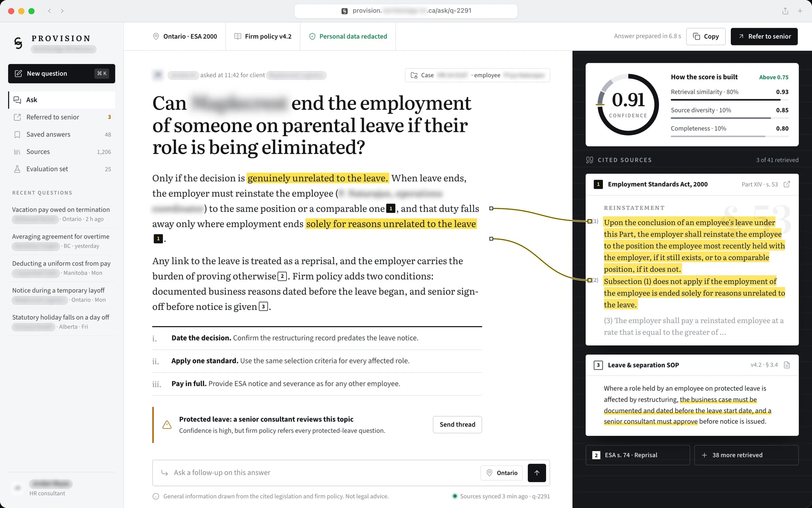Click the 0.91 confidence ring
This screenshot has height=508, width=812.
tap(628, 104)
